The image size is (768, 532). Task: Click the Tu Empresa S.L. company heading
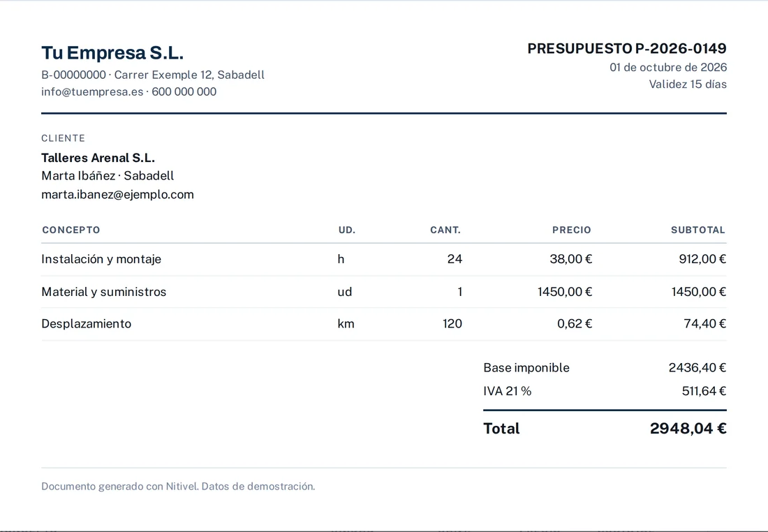point(112,52)
